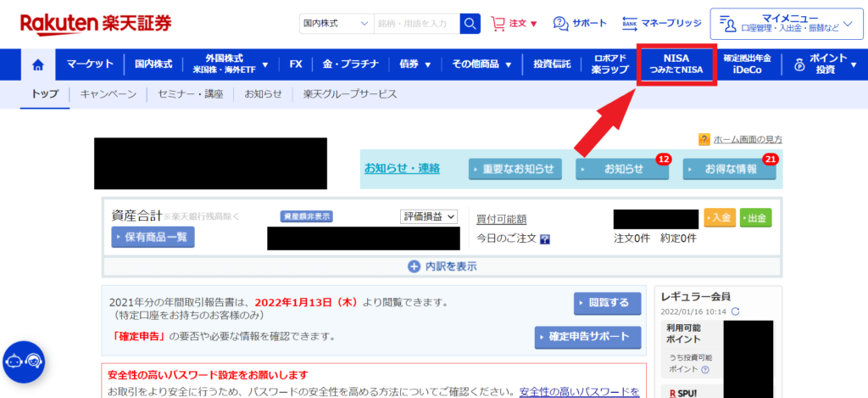The width and height of the screenshot is (868, 398).
Task: Open the お知らせ・連絡 link
Action: (402, 168)
